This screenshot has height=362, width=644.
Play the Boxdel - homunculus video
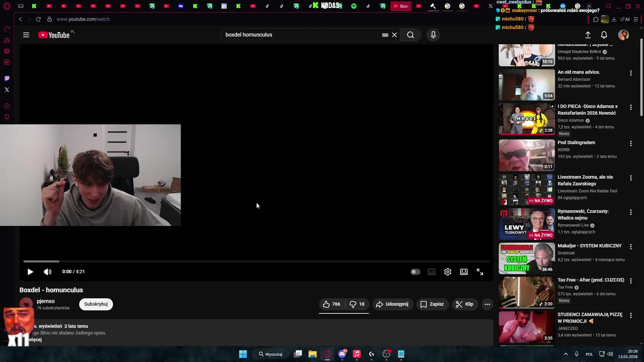pos(30,271)
